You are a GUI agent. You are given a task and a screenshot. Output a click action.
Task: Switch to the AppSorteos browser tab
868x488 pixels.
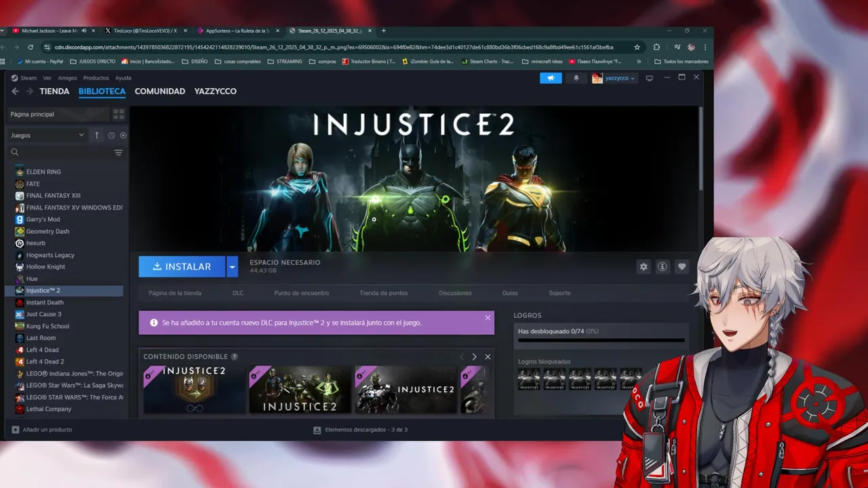click(x=237, y=30)
